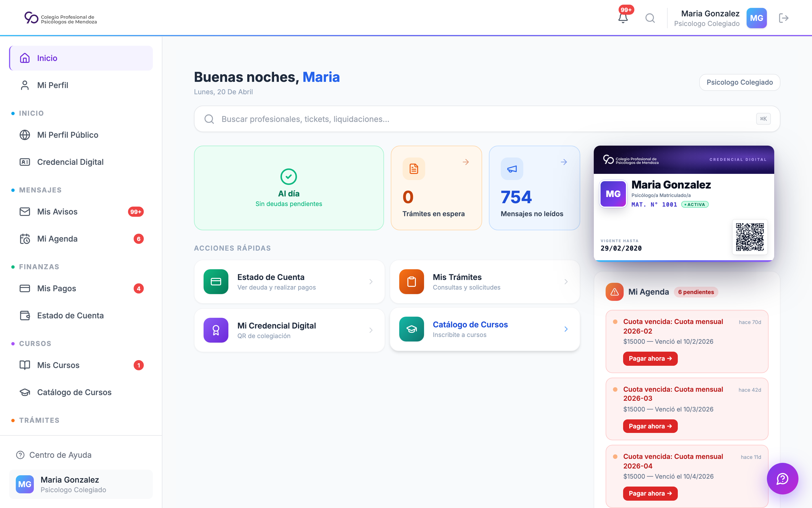Click the chevron on Catálogo de Cursos action
This screenshot has width=812, height=508.
tap(566, 329)
